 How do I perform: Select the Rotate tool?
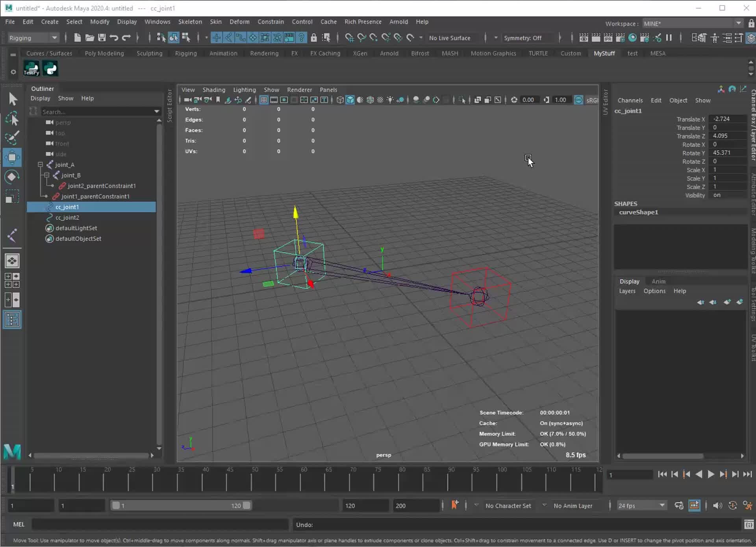[12, 176]
